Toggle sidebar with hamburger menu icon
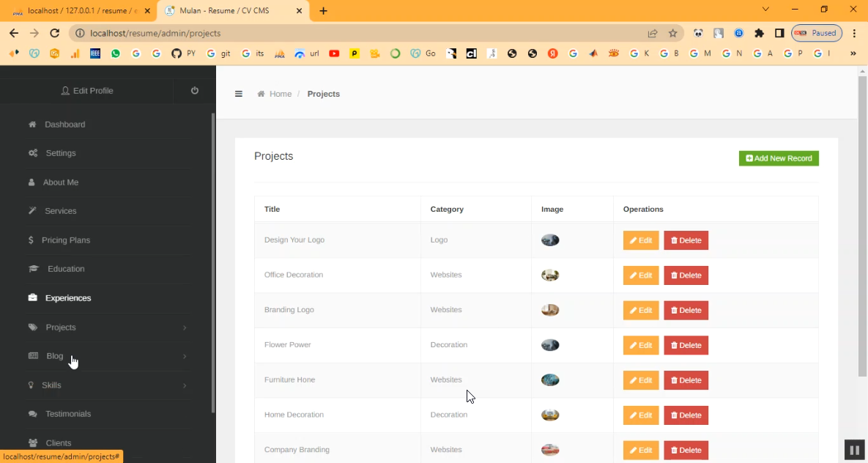The height and width of the screenshot is (463, 868). coord(239,94)
